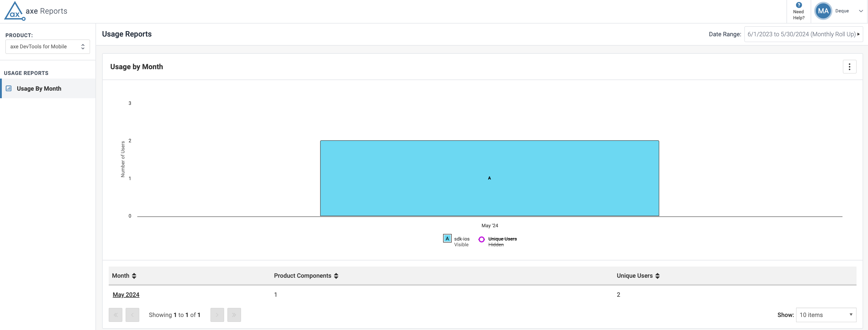Jump to the last page of results
This screenshot has width=868, height=330.
click(234, 315)
